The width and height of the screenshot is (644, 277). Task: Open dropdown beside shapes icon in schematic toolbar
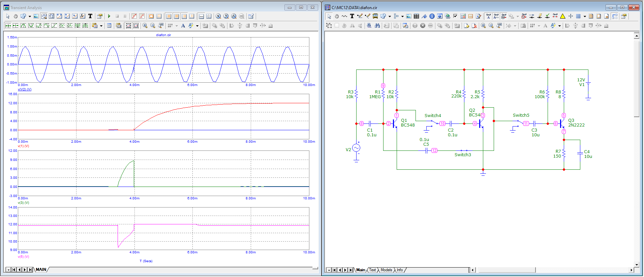click(x=390, y=16)
